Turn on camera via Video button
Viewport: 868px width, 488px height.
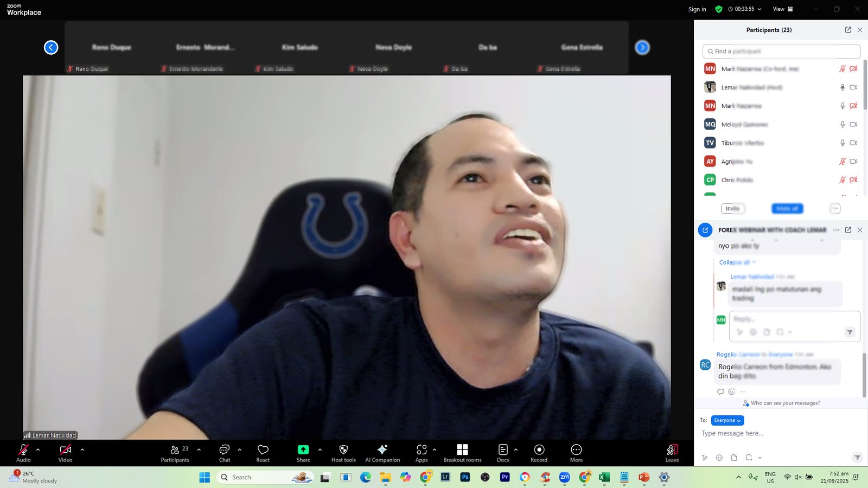[x=65, y=453]
